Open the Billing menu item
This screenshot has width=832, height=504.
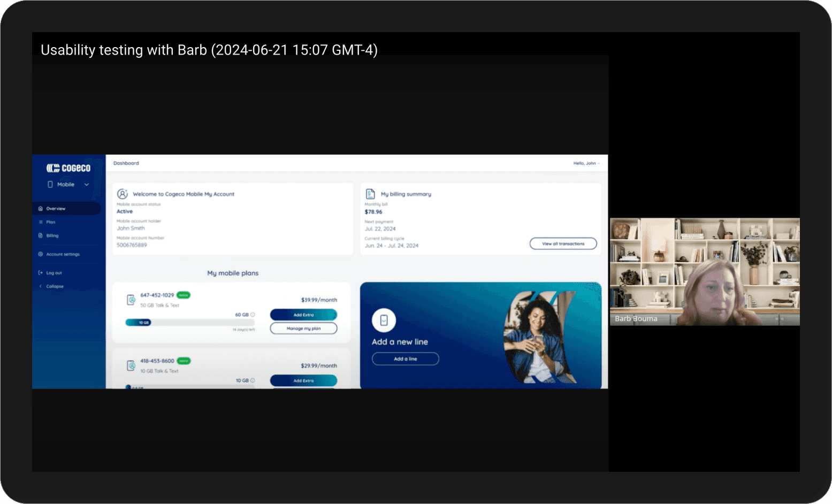[x=52, y=235]
